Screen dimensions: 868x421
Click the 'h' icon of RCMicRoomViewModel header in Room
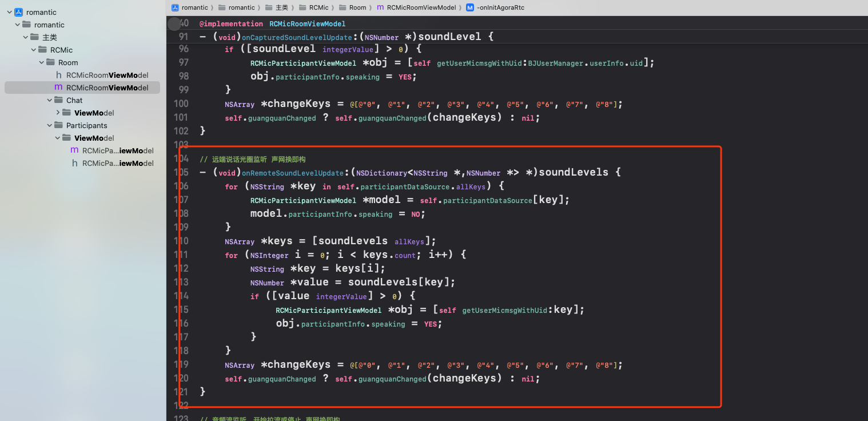pyautogui.click(x=58, y=75)
